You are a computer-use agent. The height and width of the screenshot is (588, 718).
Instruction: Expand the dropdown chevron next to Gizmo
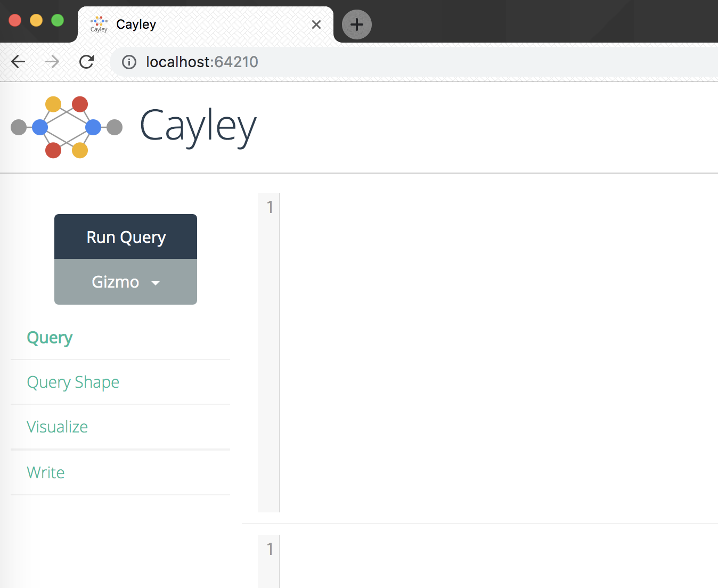[x=156, y=283]
